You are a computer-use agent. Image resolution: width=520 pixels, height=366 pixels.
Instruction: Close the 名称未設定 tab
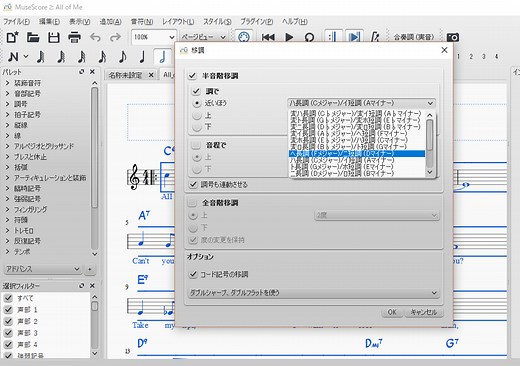[x=151, y=75]
